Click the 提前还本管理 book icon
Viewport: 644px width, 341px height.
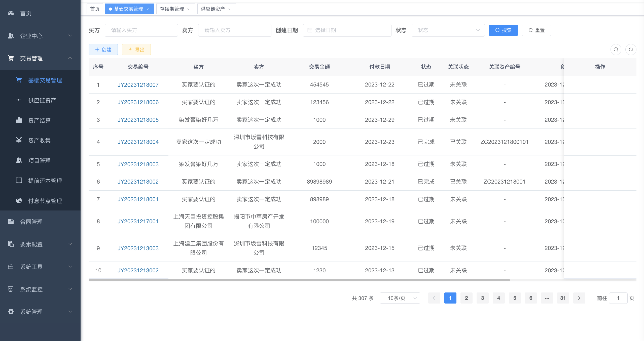[x=19, y=180]
